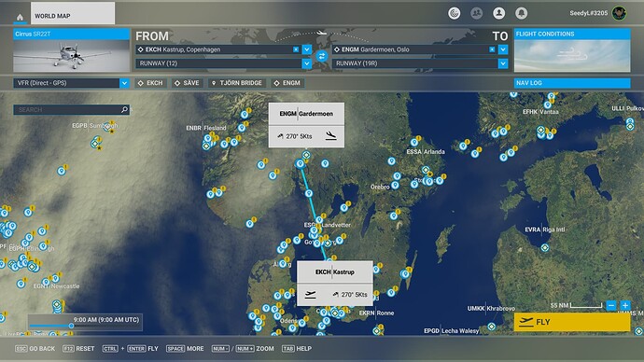
Task: Open the notifications bell icon
Action: pyautogui.click(x=521, y=14)
